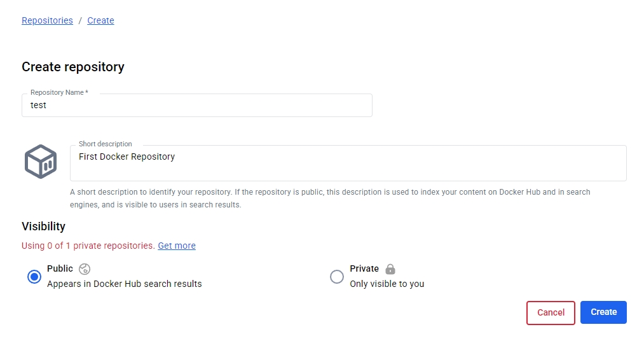Click the Public option label
The height and width of the screenshot is (355, 644).
point(60,268)
